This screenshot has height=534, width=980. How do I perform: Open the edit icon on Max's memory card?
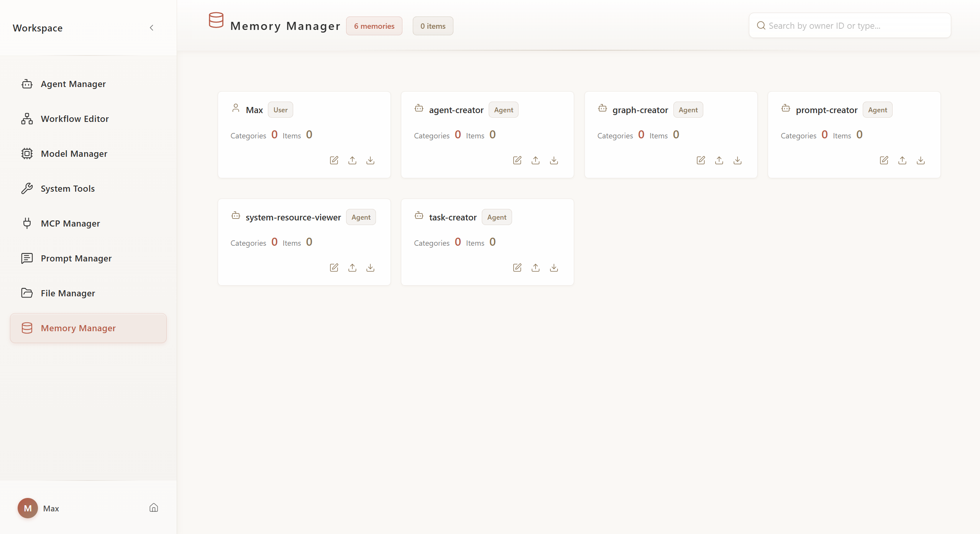click(x=333, y=160)
